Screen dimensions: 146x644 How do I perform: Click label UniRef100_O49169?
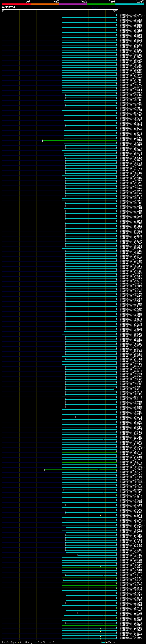coord(131,201)
